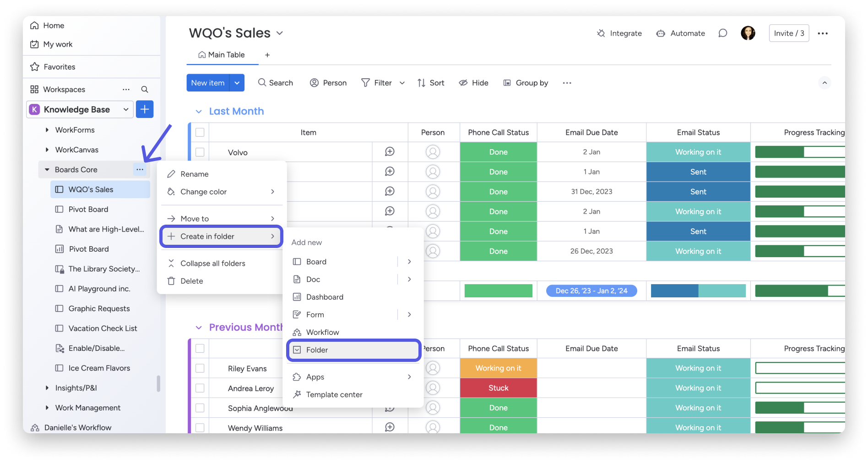Check the Volvo row checkbox
868x463 pixels.
pos(200,152)
